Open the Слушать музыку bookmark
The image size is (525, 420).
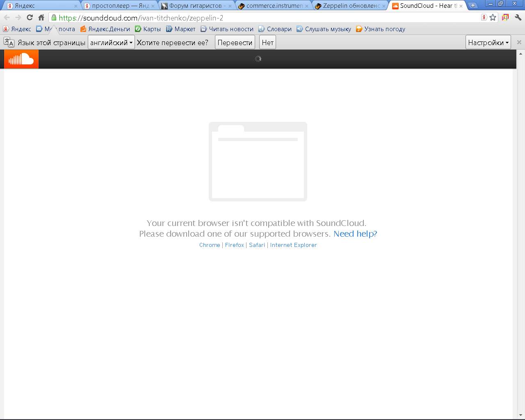pyautogui.click(x=324, y=29)
